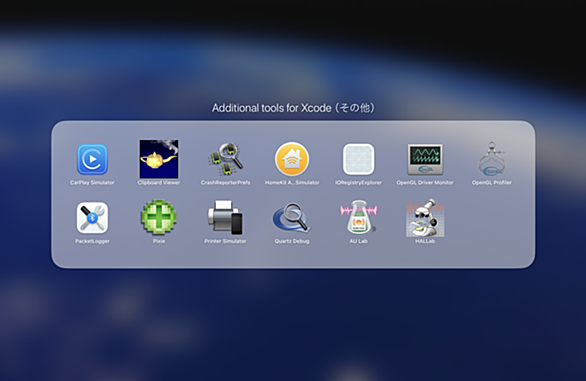The image size is (586, 381).
Task: Launch PacketLogger Bluetooth tool
Action: point(92,218)
